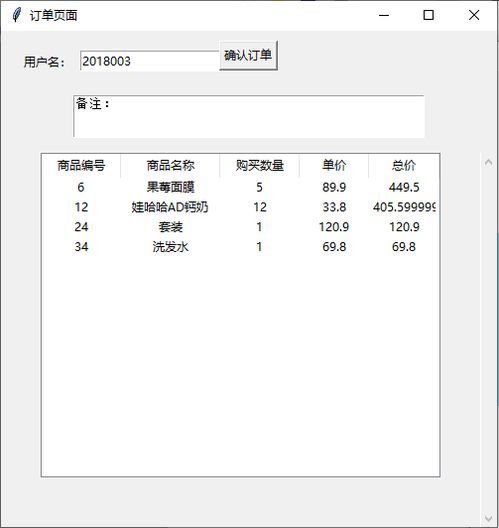Click the 总价 column header

(x=404, y=165)
